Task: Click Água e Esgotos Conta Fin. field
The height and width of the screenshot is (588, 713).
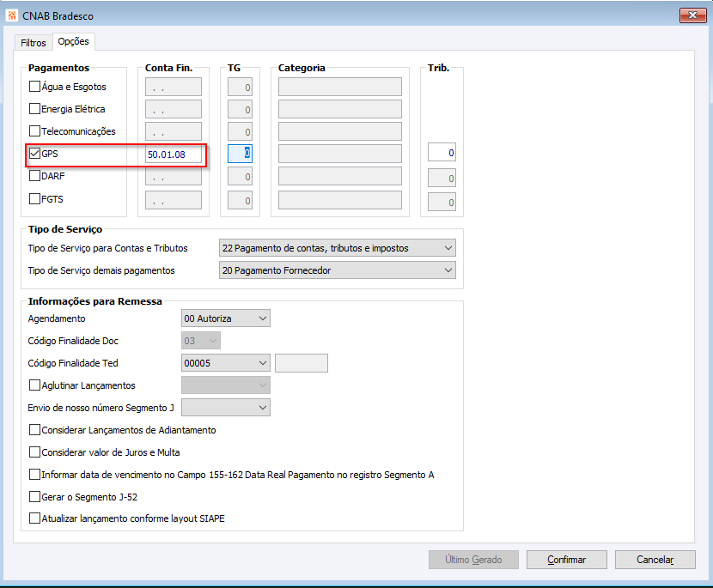Action: [x=174, y=87]
